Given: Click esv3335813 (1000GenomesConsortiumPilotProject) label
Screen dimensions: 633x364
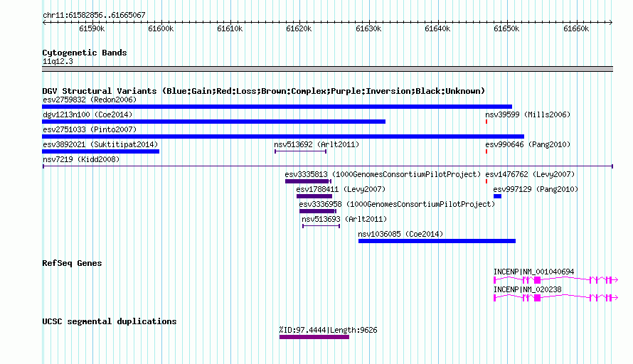Looking at the screenshot, I should point(383,174).
